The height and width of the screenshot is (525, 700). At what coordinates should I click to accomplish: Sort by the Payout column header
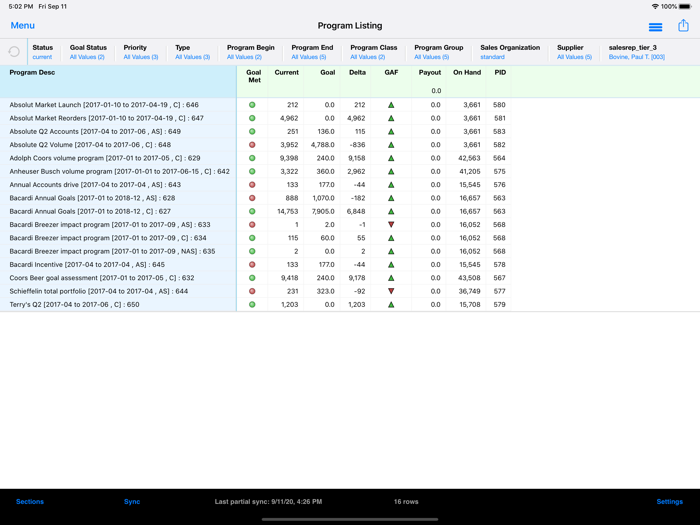[430, 72]
